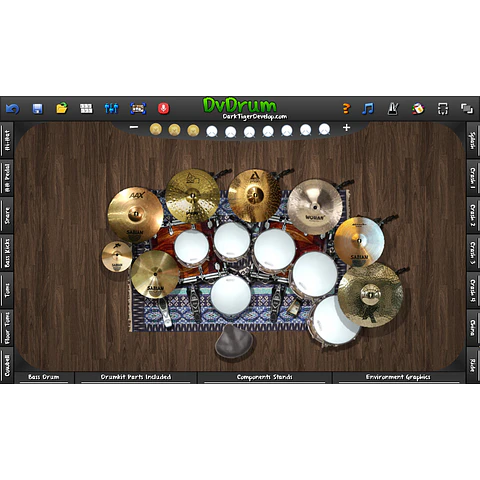Hit the small Sabian splash cymbal
Image resolution: width=480 pixels, height=480 pixels.
click(117, 256)
